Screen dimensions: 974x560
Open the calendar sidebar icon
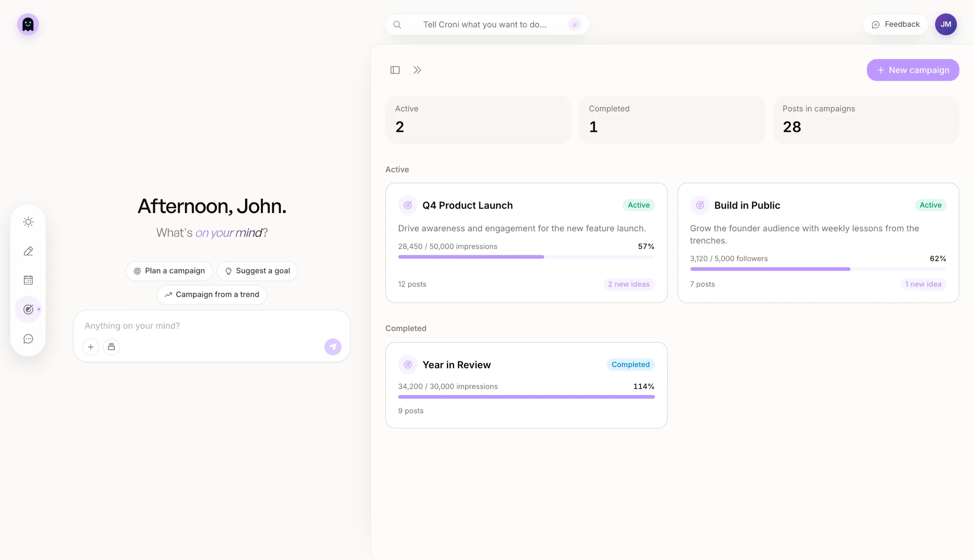click(x=28, y=280)
